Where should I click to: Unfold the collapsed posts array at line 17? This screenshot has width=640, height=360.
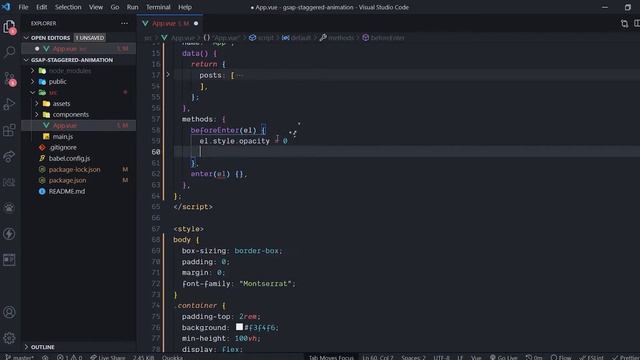coord(168,75)
